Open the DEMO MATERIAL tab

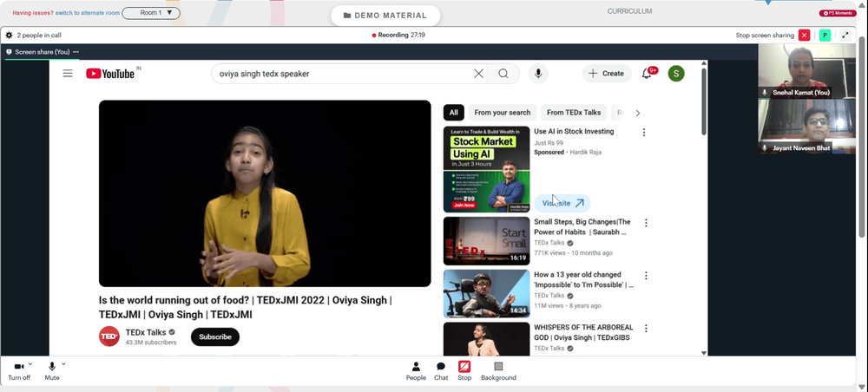pos(385,16)
